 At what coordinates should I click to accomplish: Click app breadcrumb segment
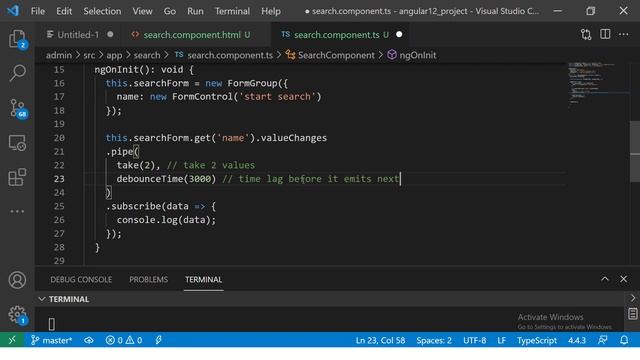pos(114,55)
